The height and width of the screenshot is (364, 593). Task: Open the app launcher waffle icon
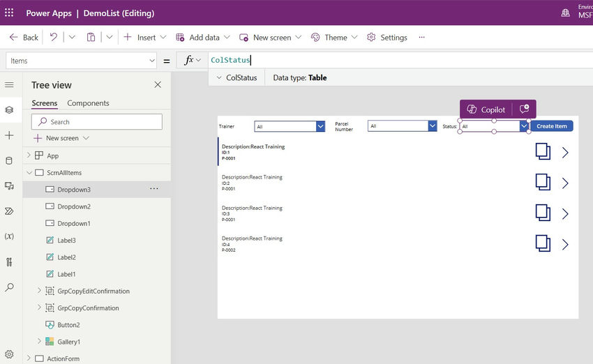9,13
